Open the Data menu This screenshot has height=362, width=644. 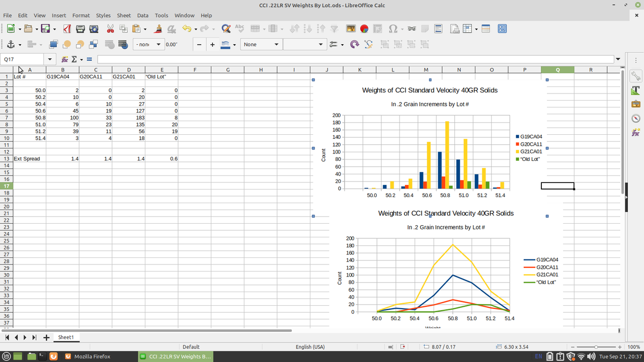click(143, 16)
